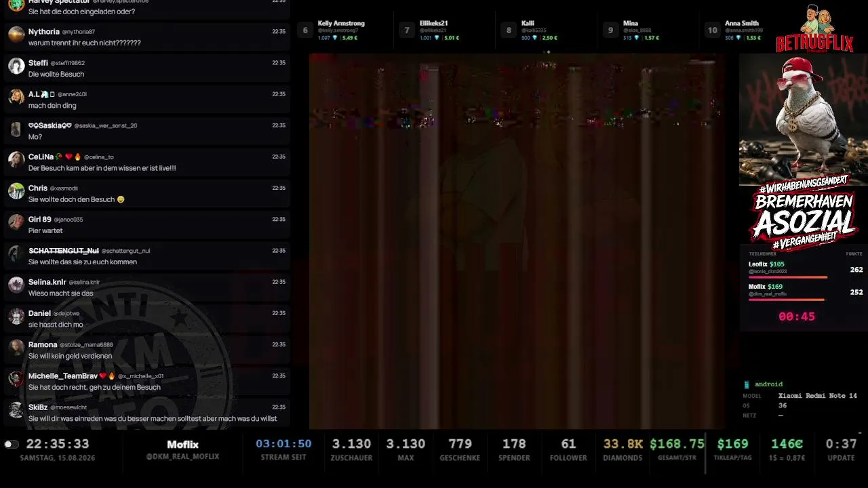Click the 146€ value
The width and height of the screenshot is (868, 488).
[787, 444]
